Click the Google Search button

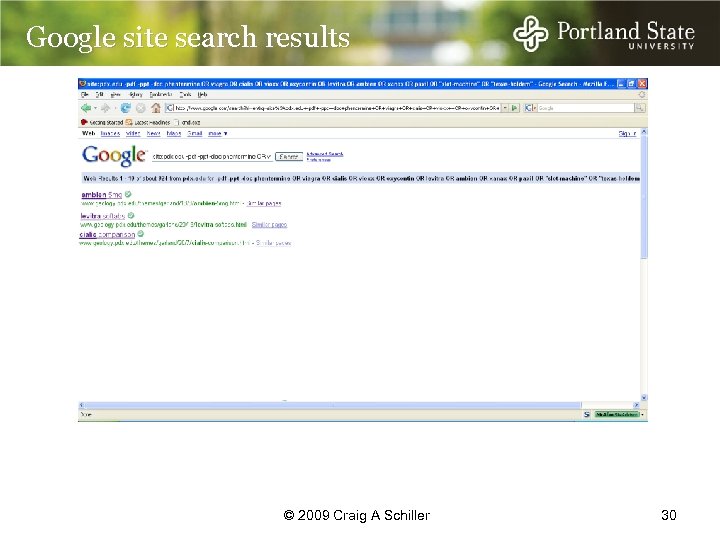tap(289, 157)
